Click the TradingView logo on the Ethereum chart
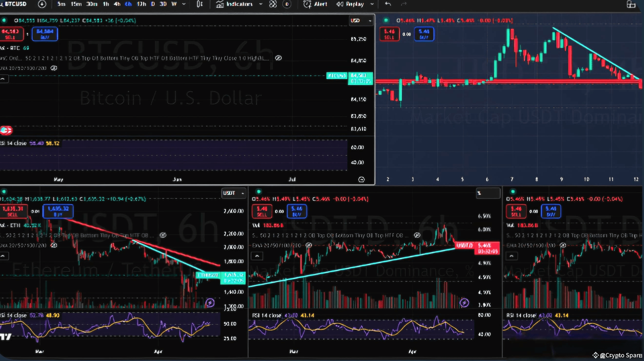 (6, 337)
